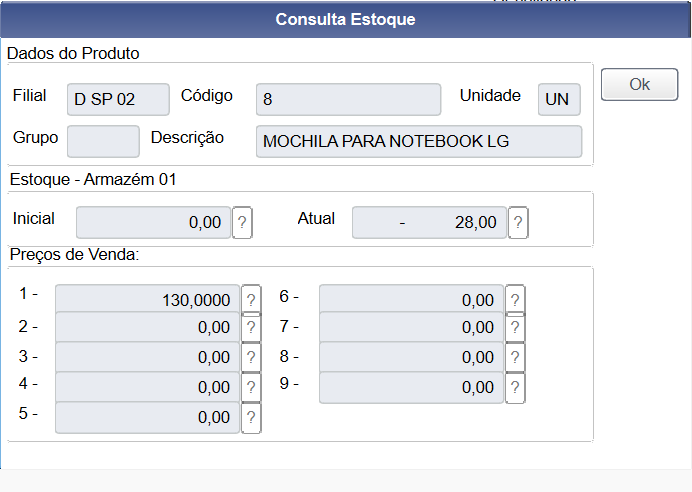Viewport: 692px width, 492px height.
Task: Click the Código field containing 8
Action: 348,99
